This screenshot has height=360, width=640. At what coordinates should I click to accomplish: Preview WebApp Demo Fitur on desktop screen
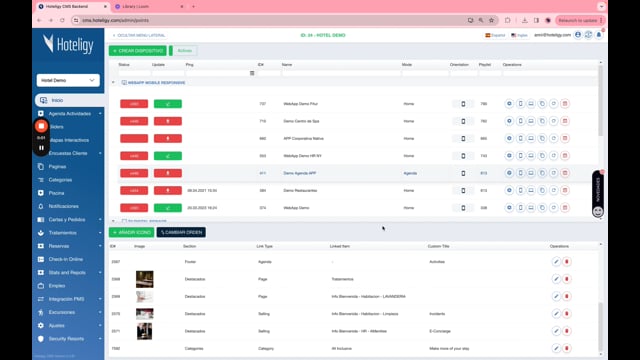(x=531, y=104)
